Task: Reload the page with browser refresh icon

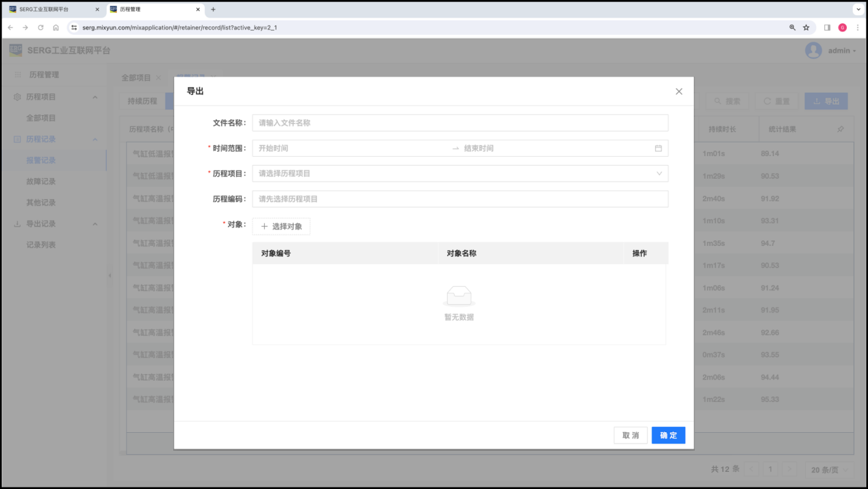Action: pos(40,27)
